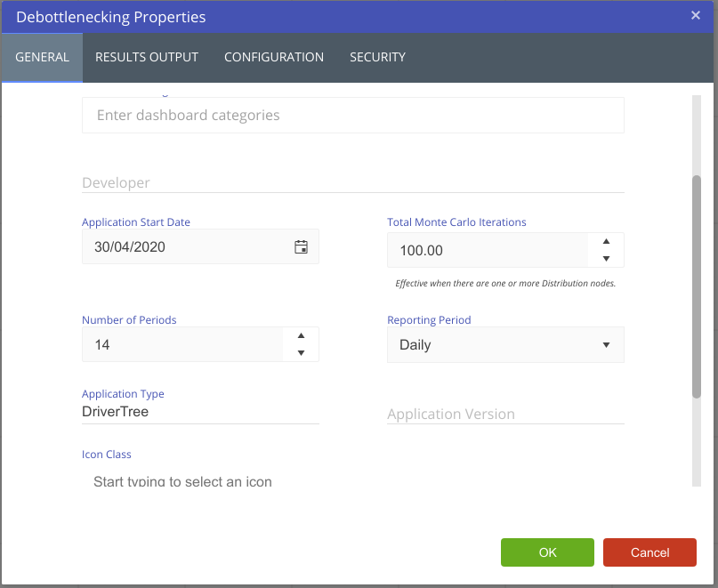718x588 pixels.
Task: Decrease Total Monte Carlo Iterations value
Action: coord(606,259)
